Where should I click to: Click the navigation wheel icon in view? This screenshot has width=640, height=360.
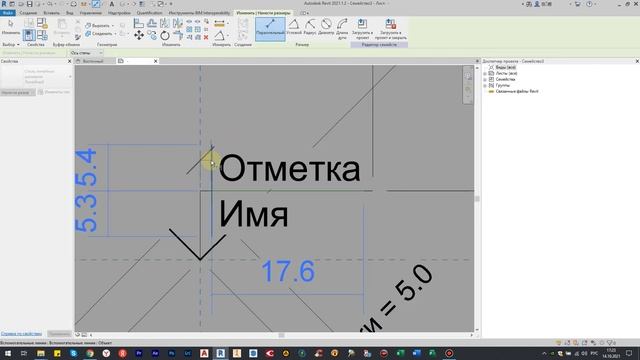(468, 76)
